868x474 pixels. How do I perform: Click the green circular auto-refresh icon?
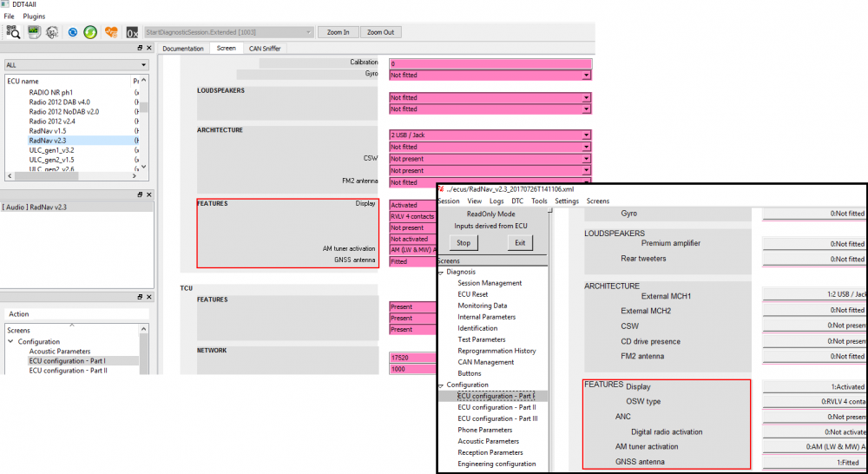coord(90,32)
